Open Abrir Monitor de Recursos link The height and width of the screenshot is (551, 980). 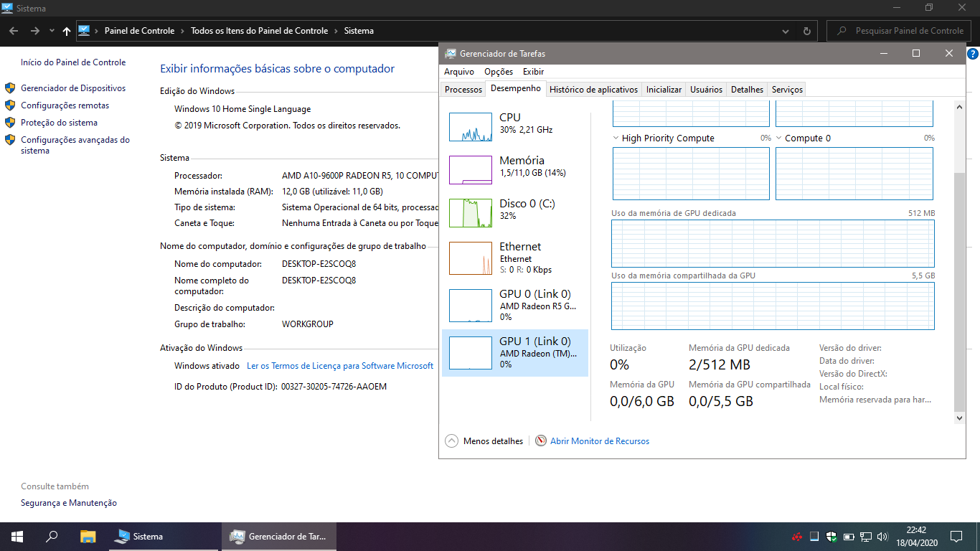click(x=600, y=441)
